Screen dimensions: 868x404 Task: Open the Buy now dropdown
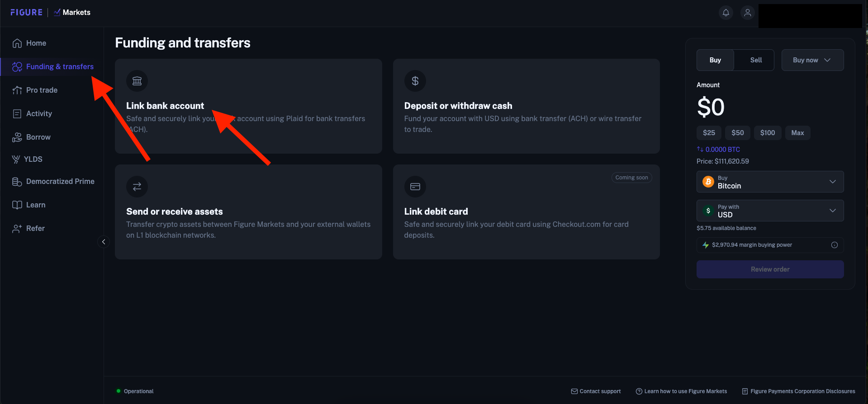[812, 60]
